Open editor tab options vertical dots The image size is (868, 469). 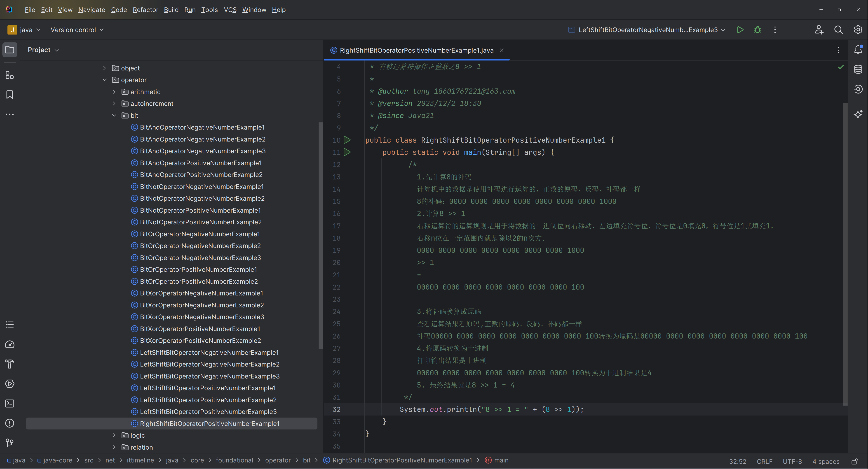point(838,50)
